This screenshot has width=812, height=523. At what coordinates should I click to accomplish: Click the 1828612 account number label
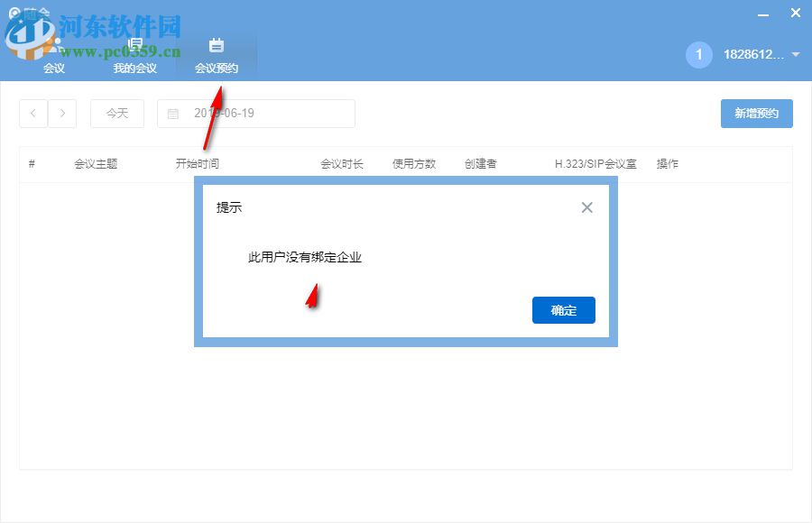(x=754, y=54)
